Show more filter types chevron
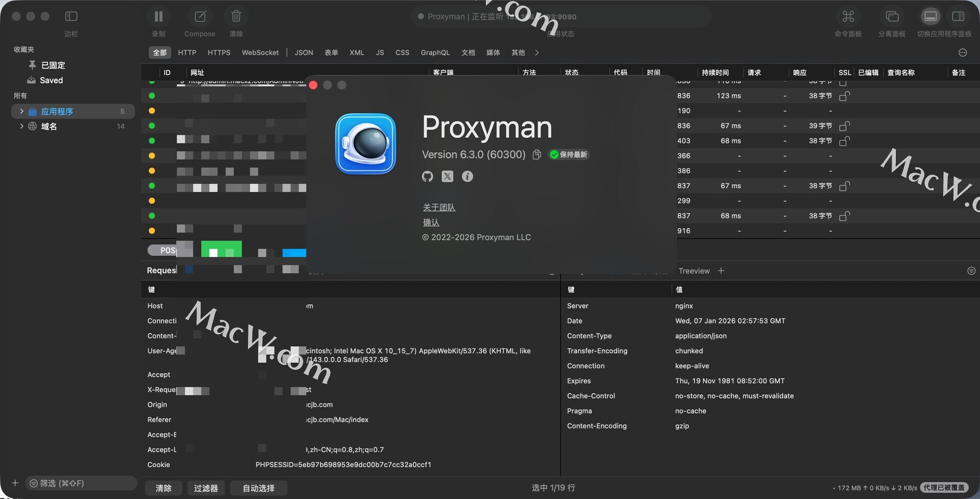980x499 pixels. coord(536,53)
